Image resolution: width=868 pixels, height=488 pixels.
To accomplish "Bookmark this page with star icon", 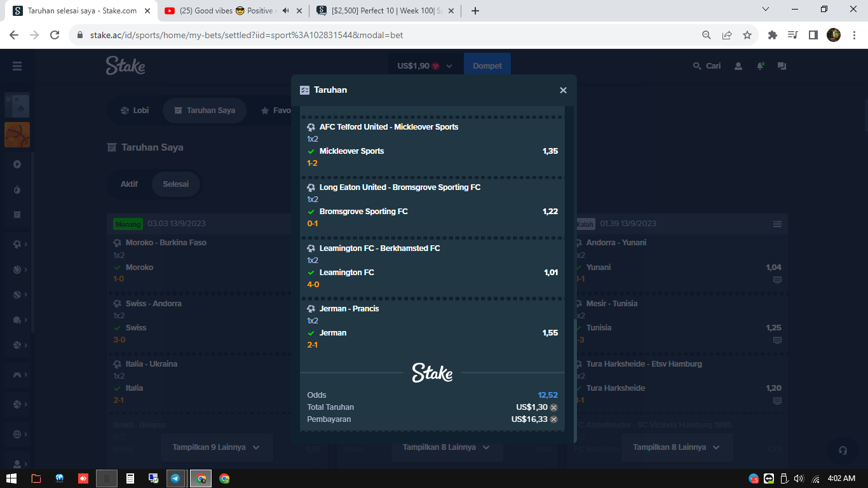I will coord(747,36).
